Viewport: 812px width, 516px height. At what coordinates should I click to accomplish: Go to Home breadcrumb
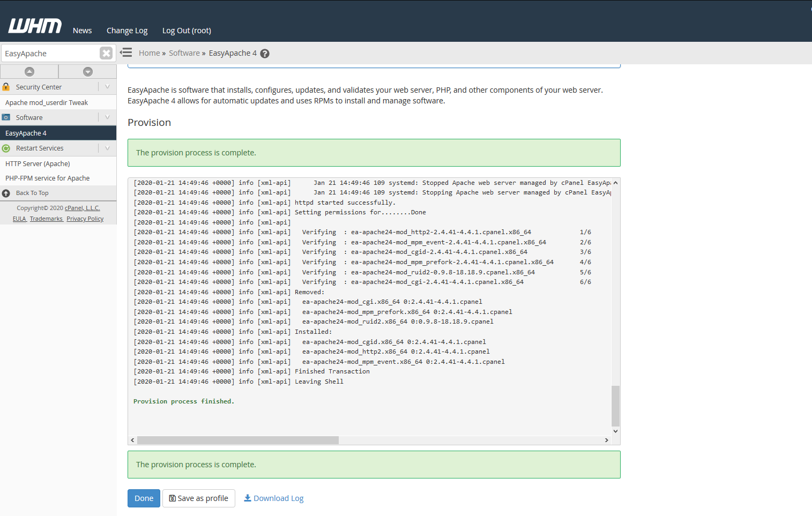(x=149, y=53)
